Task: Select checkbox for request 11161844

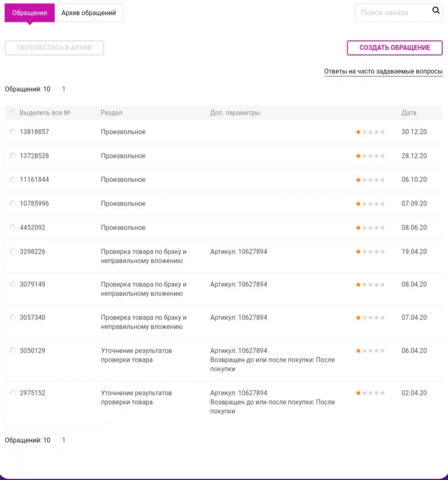Action: pos(12,180)
